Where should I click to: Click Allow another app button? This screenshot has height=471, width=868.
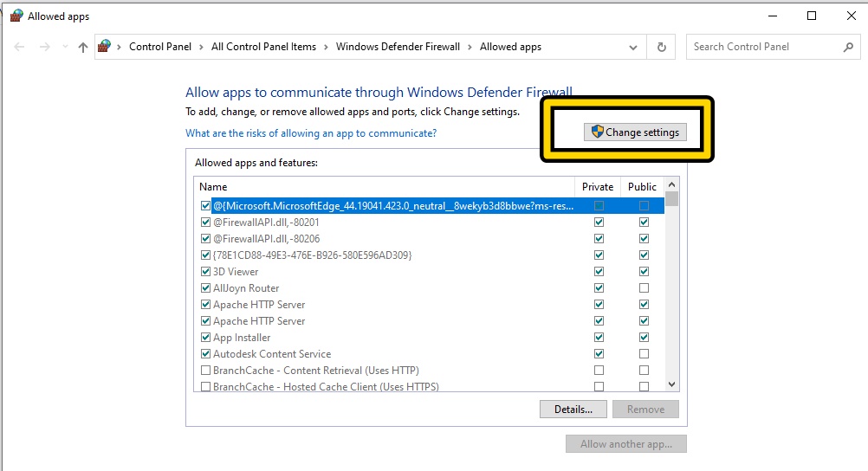(626, 444)
